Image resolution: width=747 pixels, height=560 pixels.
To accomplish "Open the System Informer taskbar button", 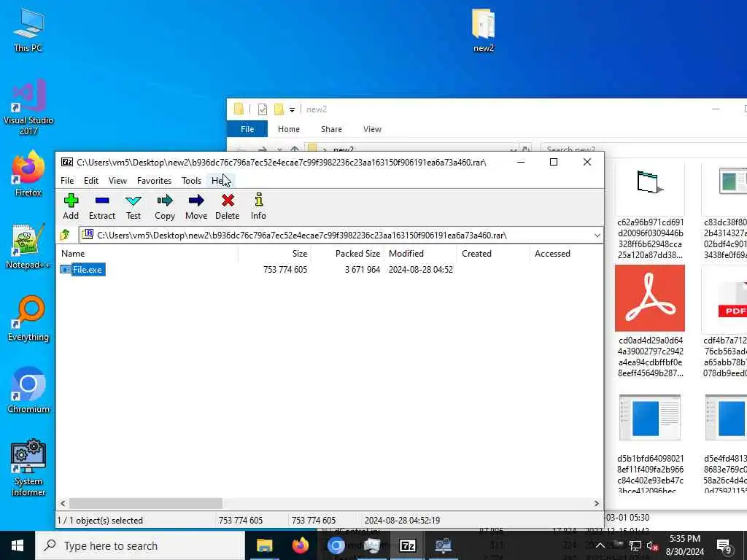I will pyautogui.click(x=443, y=545).
